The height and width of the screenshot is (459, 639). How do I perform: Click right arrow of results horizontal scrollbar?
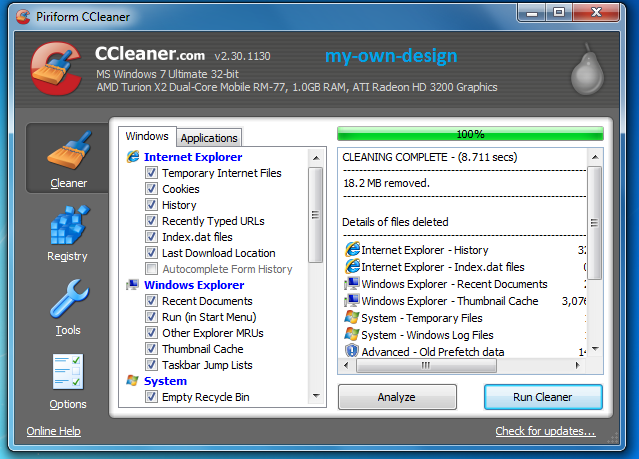578,365
